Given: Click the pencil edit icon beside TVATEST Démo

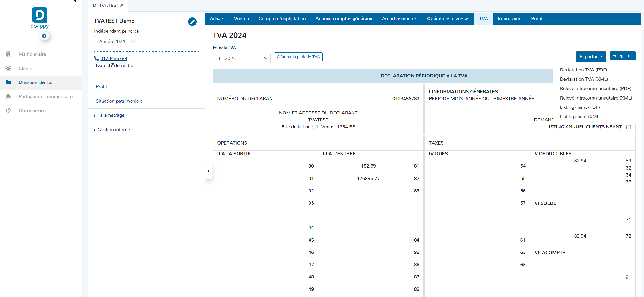Looking at the screenshot, I should pyautogui.click(x=192, y=21).
